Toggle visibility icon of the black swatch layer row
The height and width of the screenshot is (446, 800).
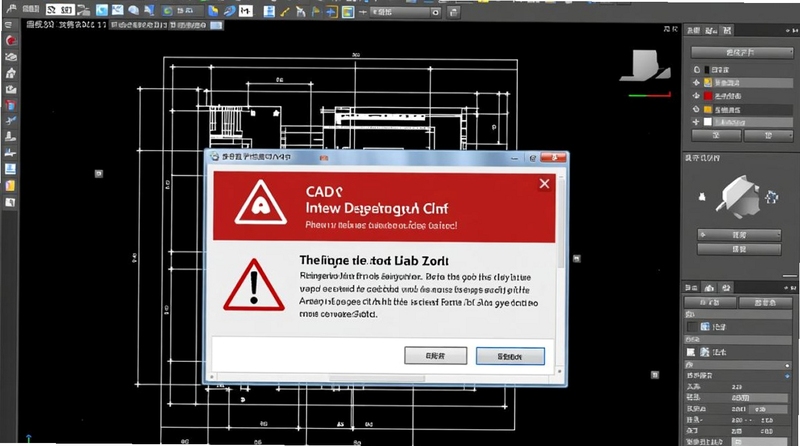point(696,69)
